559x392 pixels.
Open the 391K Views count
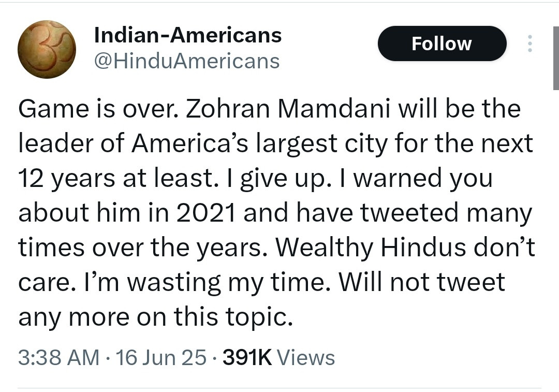click(x=278, y=357)
